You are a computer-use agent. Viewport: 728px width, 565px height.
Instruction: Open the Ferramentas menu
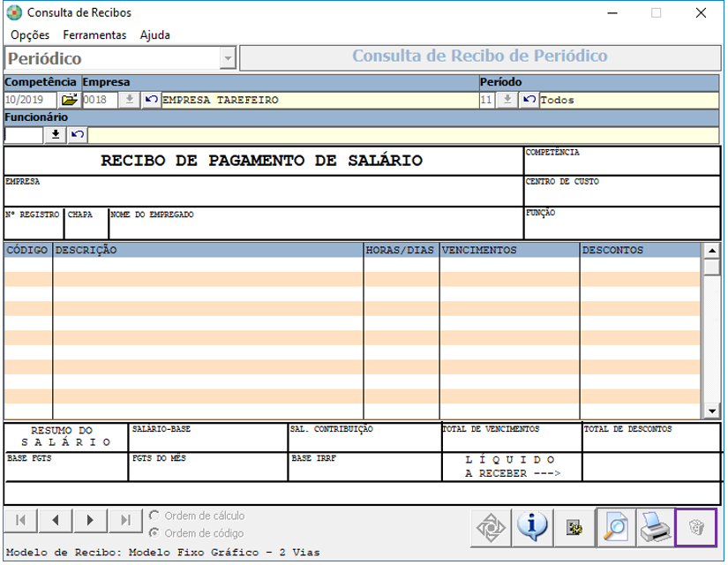[94, 35]
